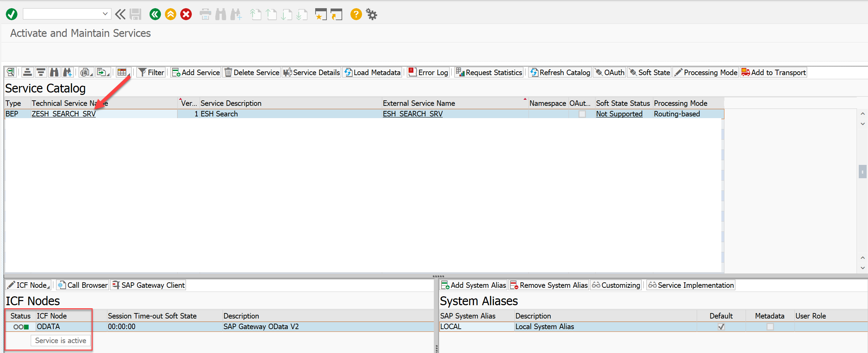Open SAP Gateway Client
Viewport: 868px width, 353px height.
pos(148,285)
